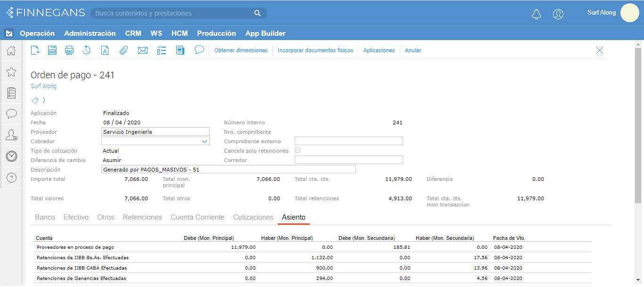Click Obtener dimensiones
Image resolution: width=644 pixels, height=287 pixels.
click(241, 50)
